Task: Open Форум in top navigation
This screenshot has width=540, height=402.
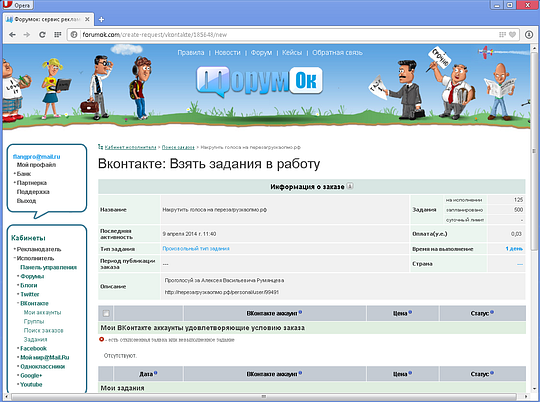Action: [x=261, y=53]
